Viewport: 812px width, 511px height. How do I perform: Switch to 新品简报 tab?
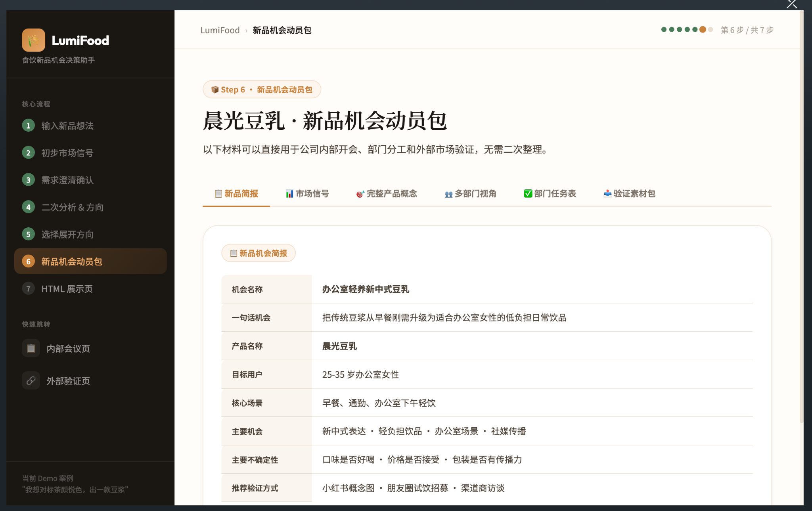(236, 194)
